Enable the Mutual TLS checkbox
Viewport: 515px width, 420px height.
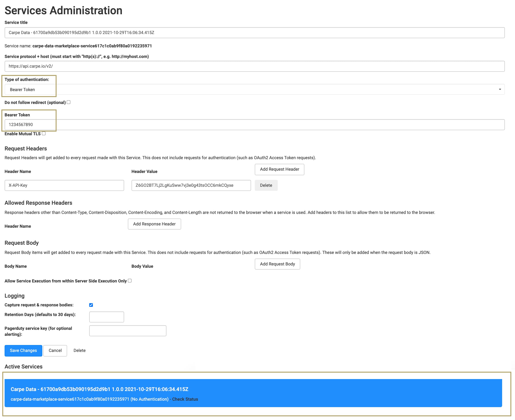(x=44, y=134)
